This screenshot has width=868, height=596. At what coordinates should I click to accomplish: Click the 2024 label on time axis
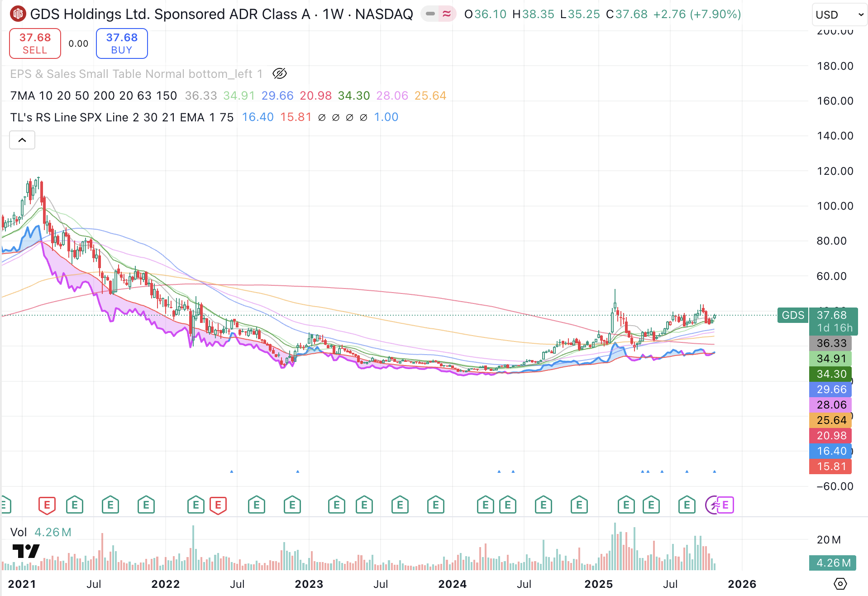[x=453, y=584]
